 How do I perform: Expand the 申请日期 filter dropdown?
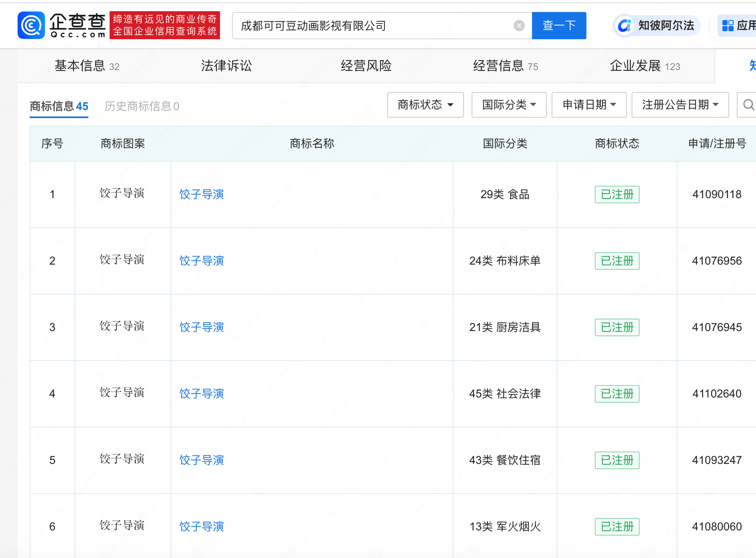pos(589,105)
